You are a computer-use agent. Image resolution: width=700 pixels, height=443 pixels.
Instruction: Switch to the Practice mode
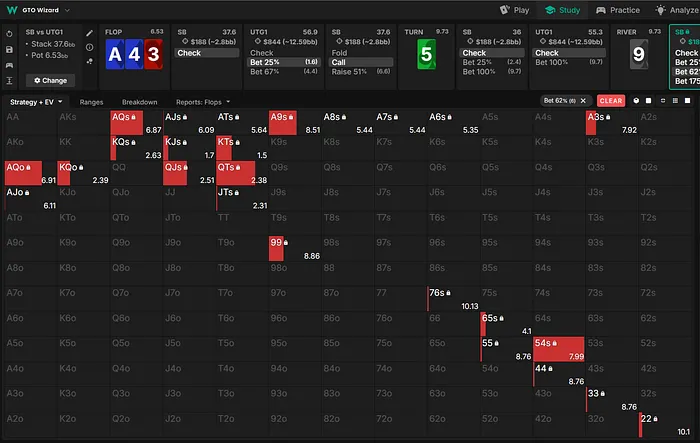pos(618,10)
